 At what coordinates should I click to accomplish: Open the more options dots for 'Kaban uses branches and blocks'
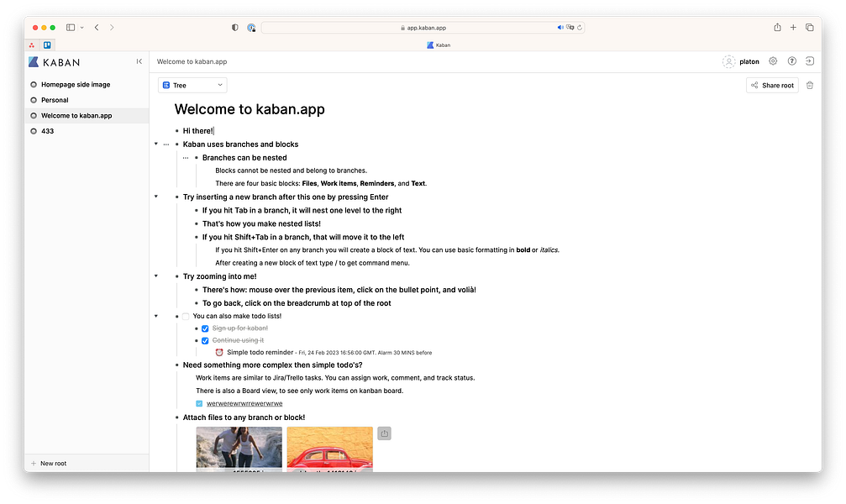166,144
